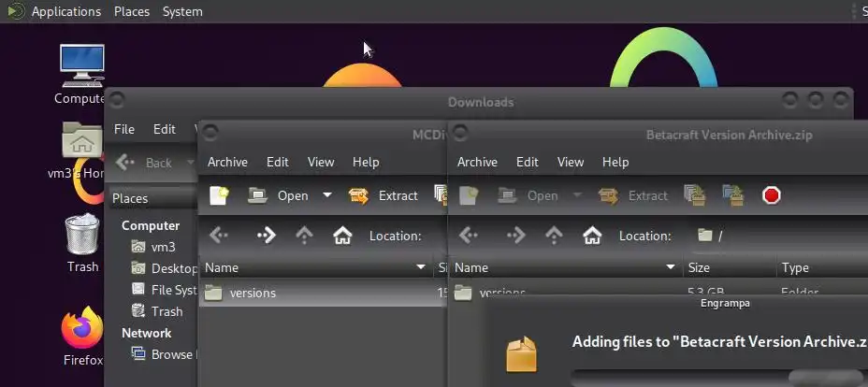This screenshot has width=868, height=387.
Task: Open View menu in Betacraft archive window
Action: pos(571,162)
